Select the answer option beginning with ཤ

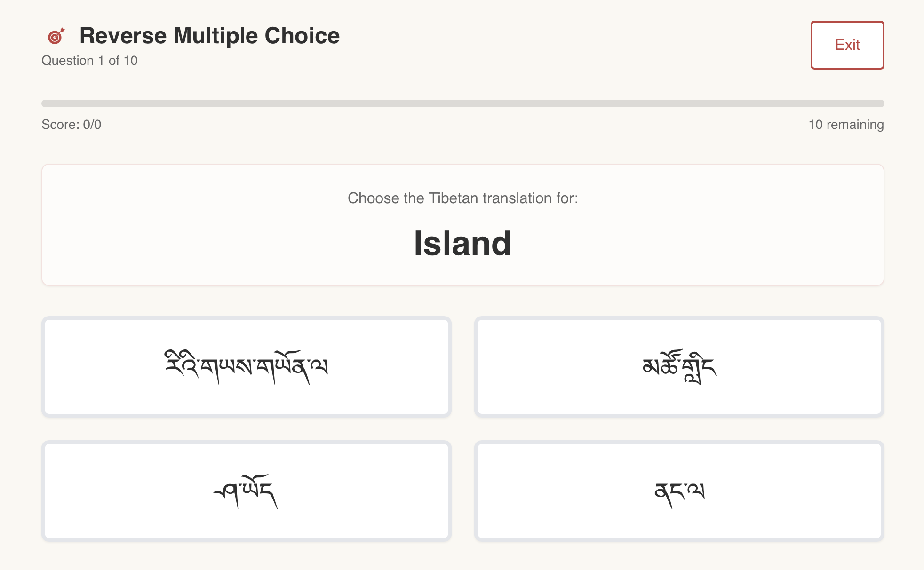click(246, 491)
